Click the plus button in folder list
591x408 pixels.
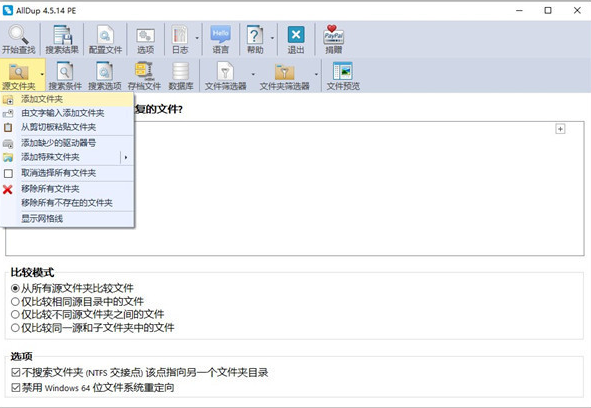coord(560,129)
